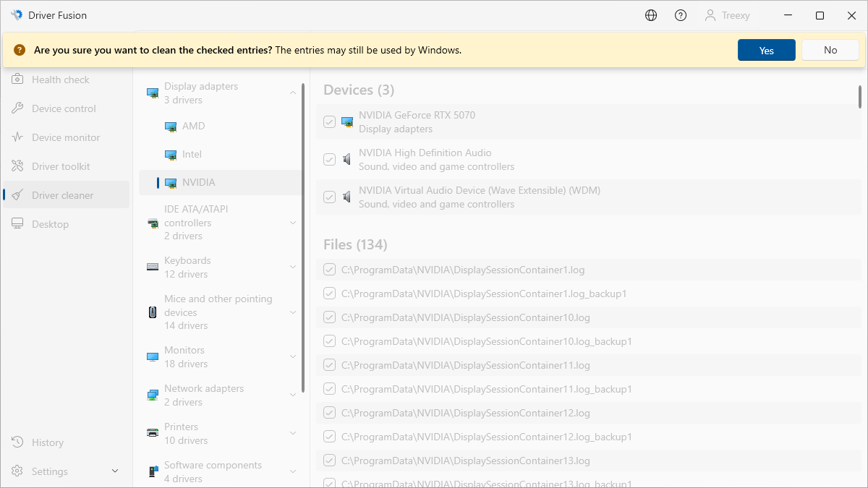Collapse the Display adapters category

(x=293, y=93)
